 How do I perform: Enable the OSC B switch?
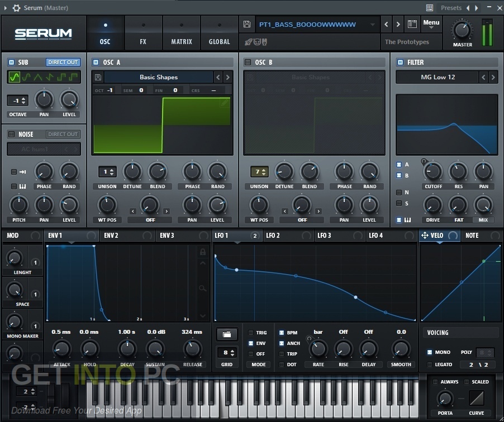[248, 62]
